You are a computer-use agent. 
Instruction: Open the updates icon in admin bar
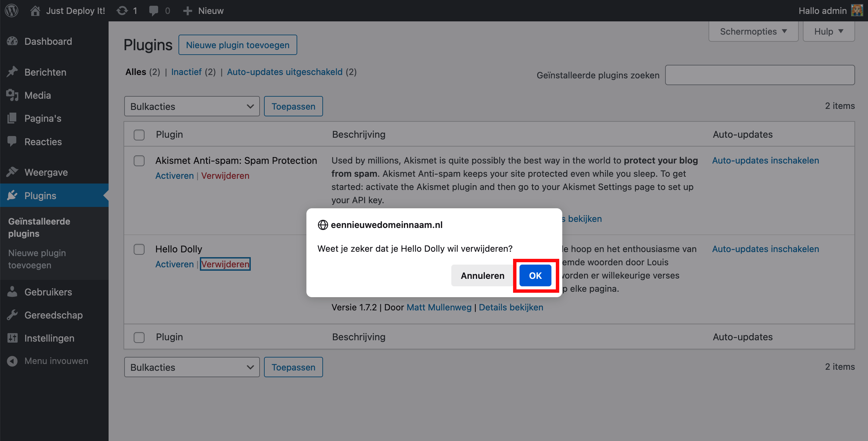coord(122,11)
